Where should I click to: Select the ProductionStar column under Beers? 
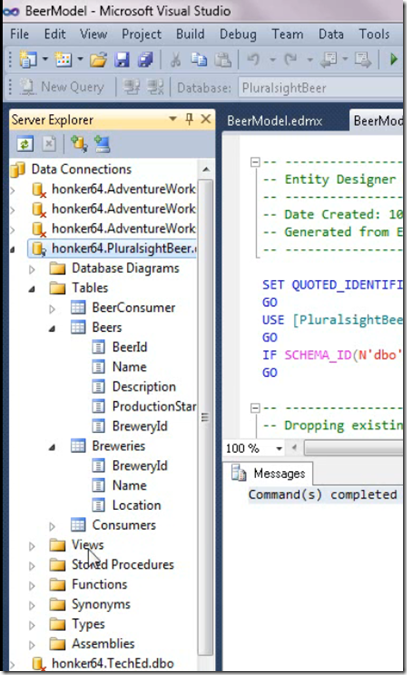[154, 406]
